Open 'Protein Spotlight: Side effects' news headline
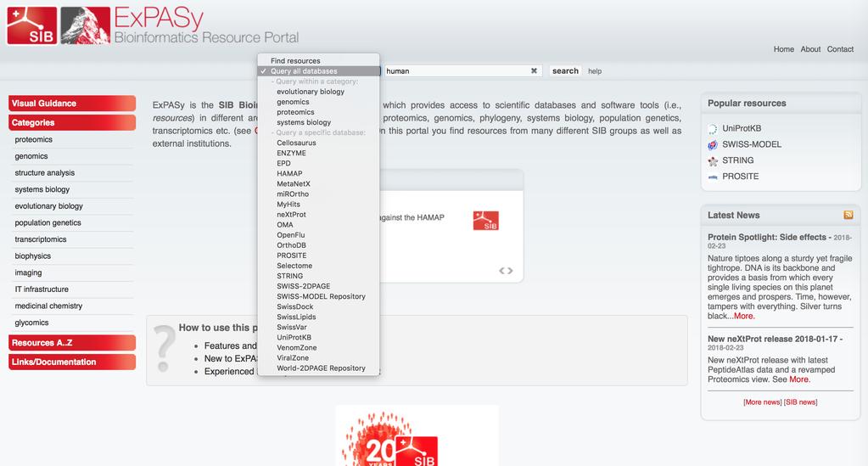This screenshot has width=868, height=466. pyautogui.click(x=770, y=237)
